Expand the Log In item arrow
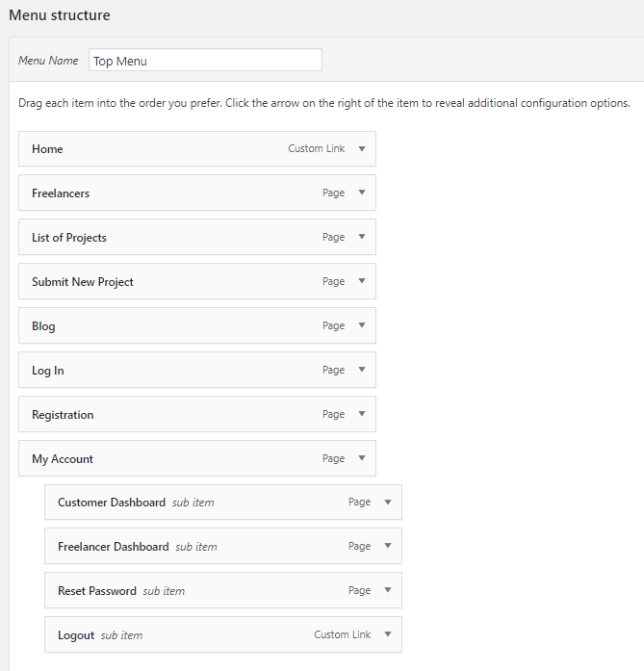The image size is (644, 671). [362, 370]
